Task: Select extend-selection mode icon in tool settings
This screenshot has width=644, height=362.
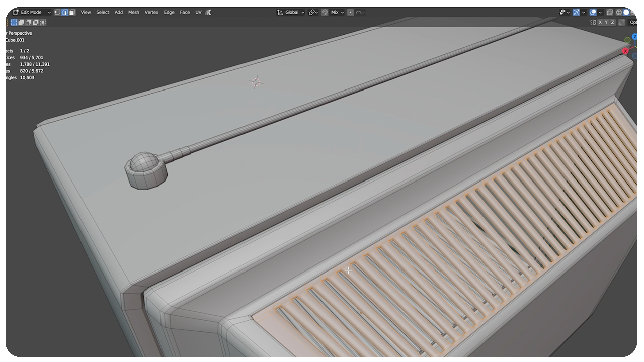Action: click(x=21, y=22)
